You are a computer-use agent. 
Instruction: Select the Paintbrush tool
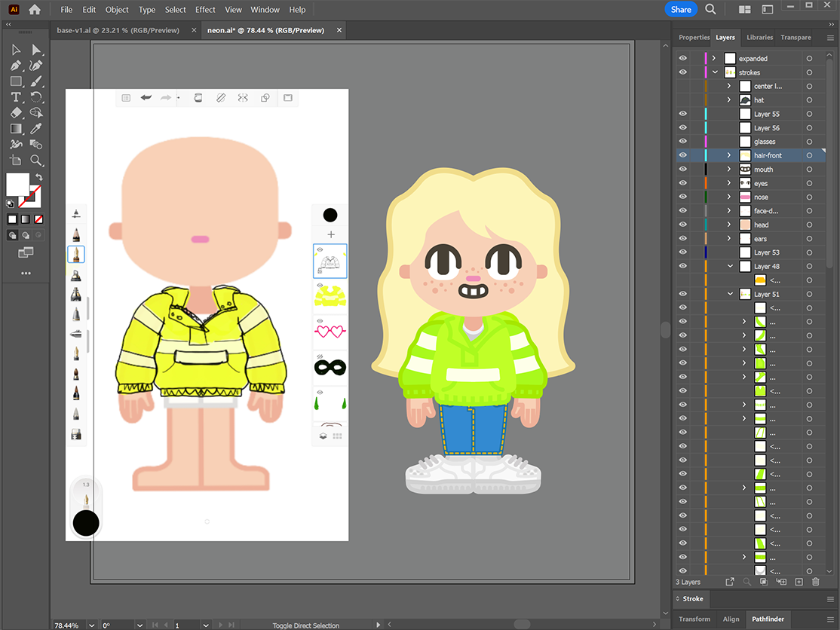click(36, 81)
